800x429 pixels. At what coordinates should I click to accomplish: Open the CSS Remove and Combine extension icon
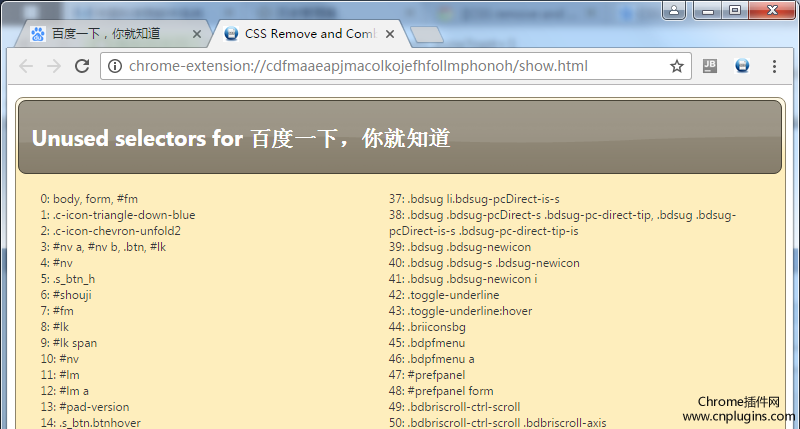(x=742, y=66)
